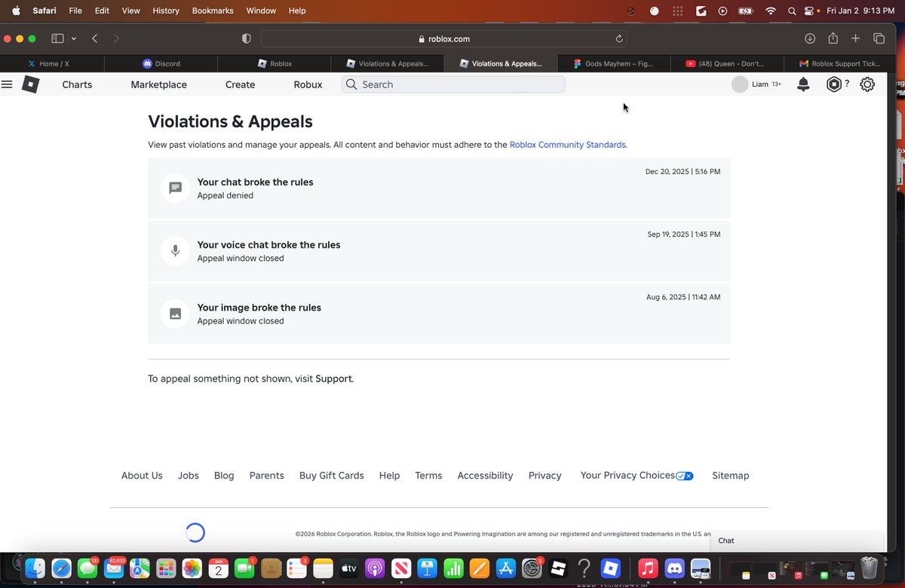Open the Apple menu
The width and height of the screenshot is (905, 588).
(16, 11)
